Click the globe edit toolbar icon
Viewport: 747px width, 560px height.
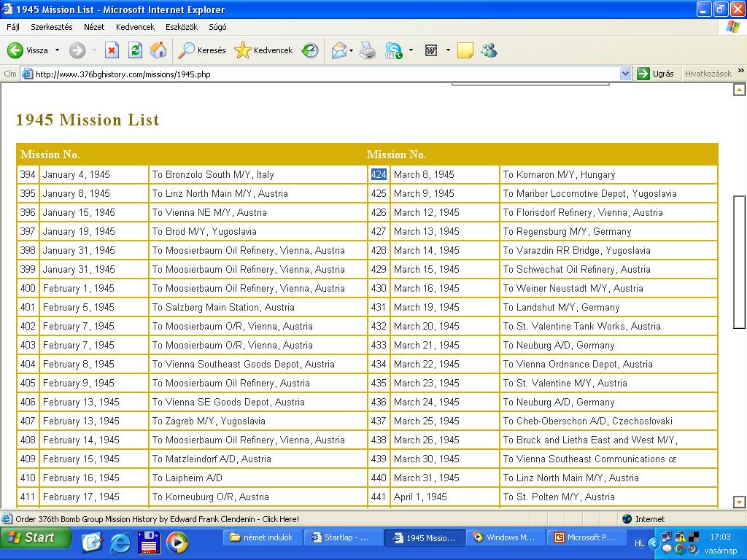(393, 50)
